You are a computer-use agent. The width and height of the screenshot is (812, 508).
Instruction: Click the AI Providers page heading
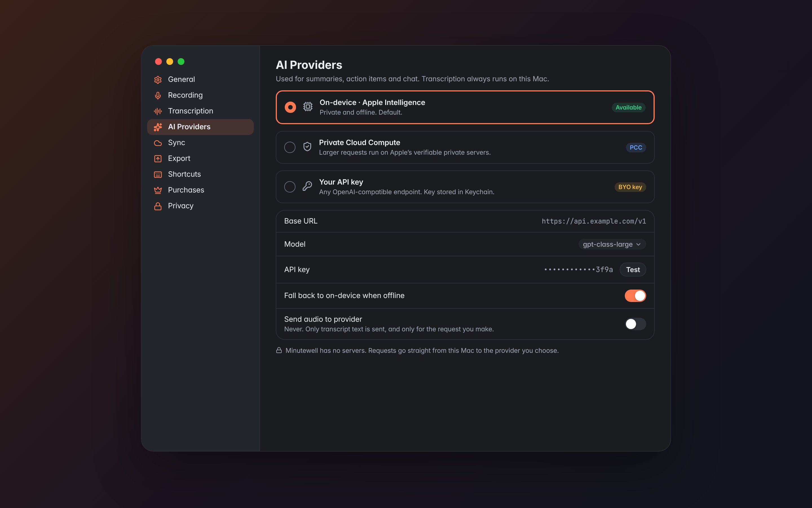[x=309, y=65]
